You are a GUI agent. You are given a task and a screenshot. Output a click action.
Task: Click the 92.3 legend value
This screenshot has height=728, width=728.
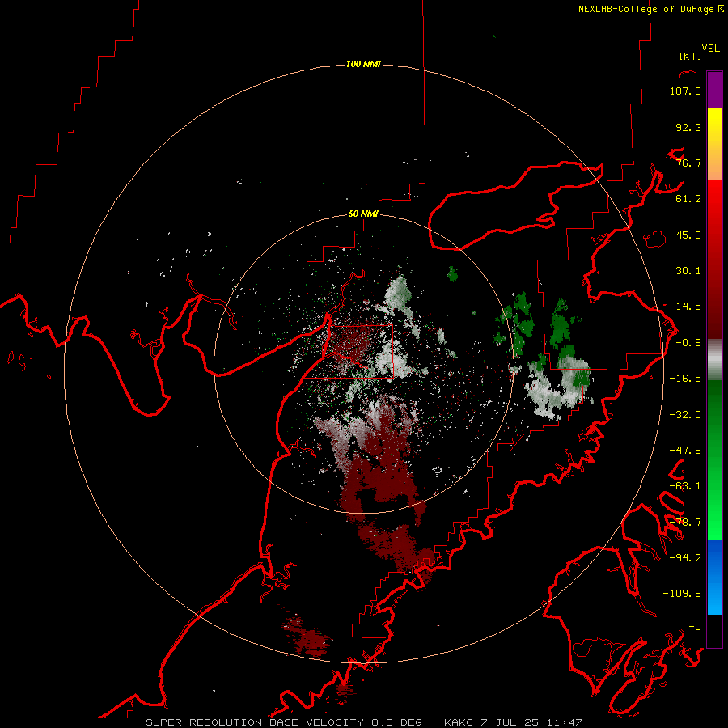tap(688, 127)
